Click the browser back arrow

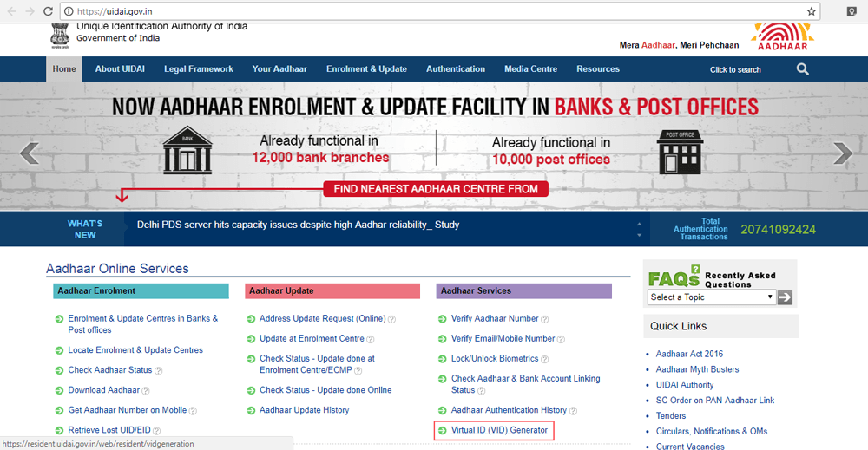11,11
